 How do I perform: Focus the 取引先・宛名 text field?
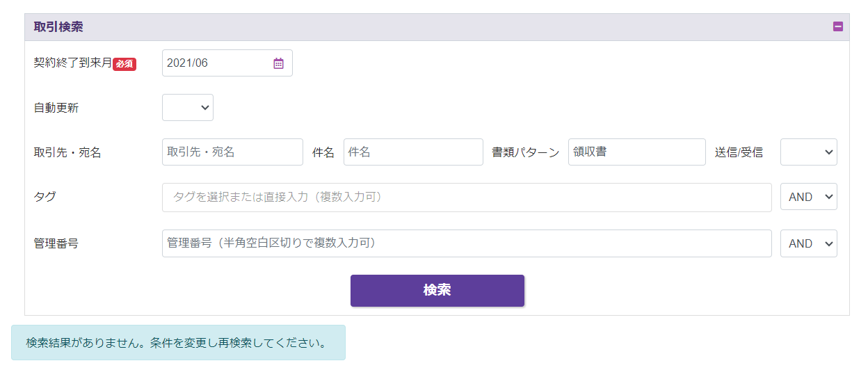click(x=232, y=152)
